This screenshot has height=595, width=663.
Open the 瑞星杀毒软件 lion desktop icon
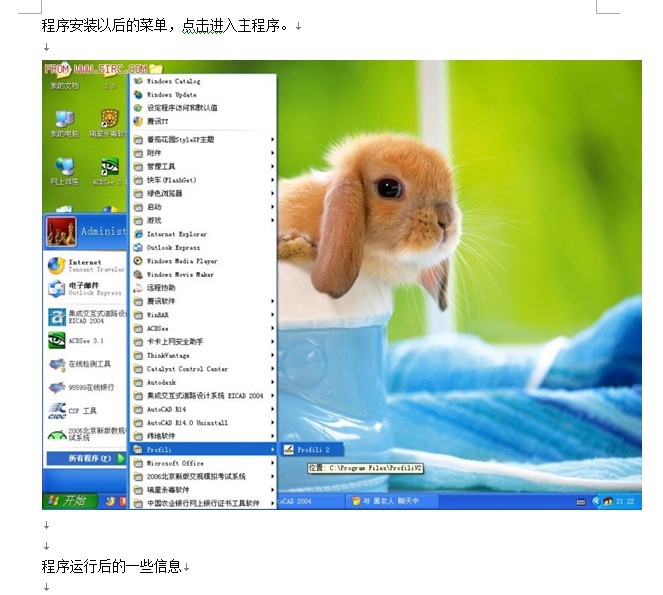click(109, 124)
